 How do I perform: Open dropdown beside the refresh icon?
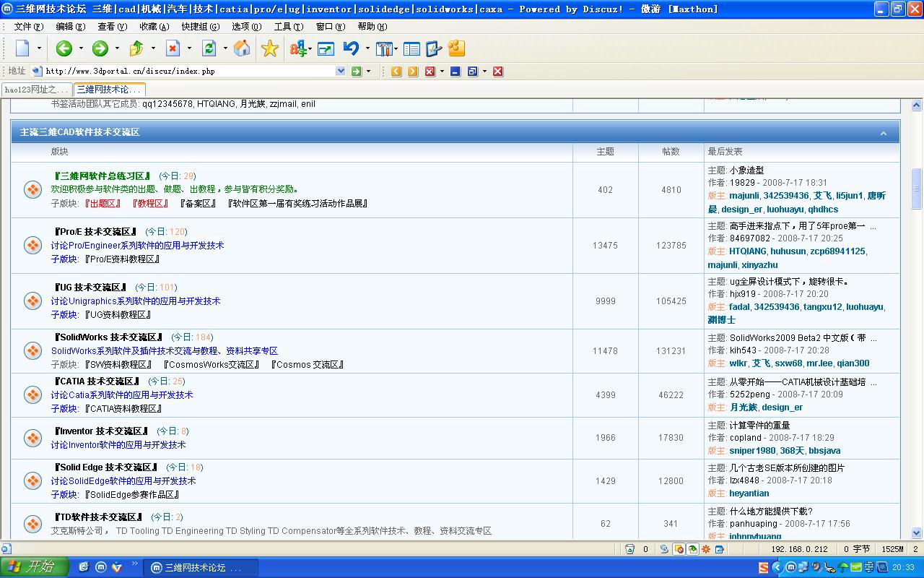click(x=225, y=48)
